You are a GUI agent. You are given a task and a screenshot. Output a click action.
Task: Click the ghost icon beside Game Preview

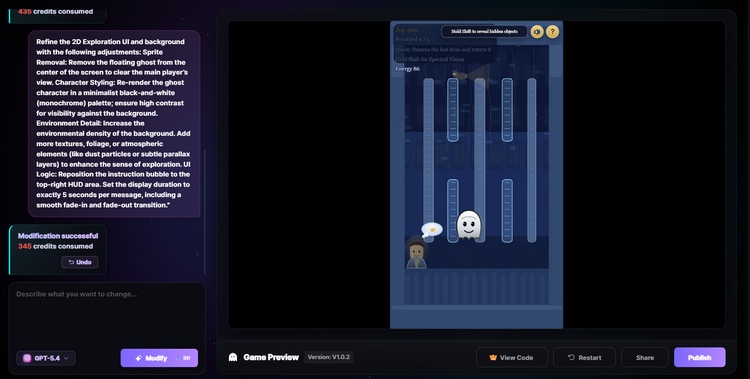coord(233,357)
